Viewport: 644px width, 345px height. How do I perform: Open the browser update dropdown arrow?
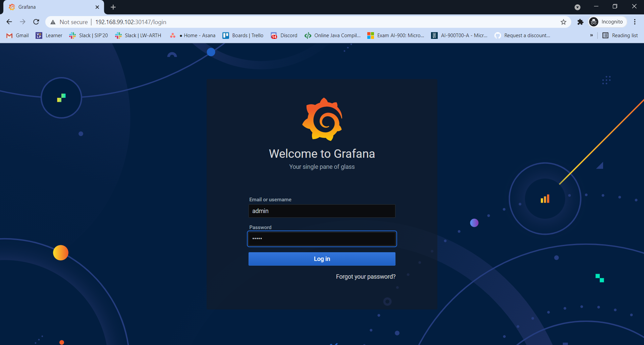pyautogui.click(x=578, y=7)
